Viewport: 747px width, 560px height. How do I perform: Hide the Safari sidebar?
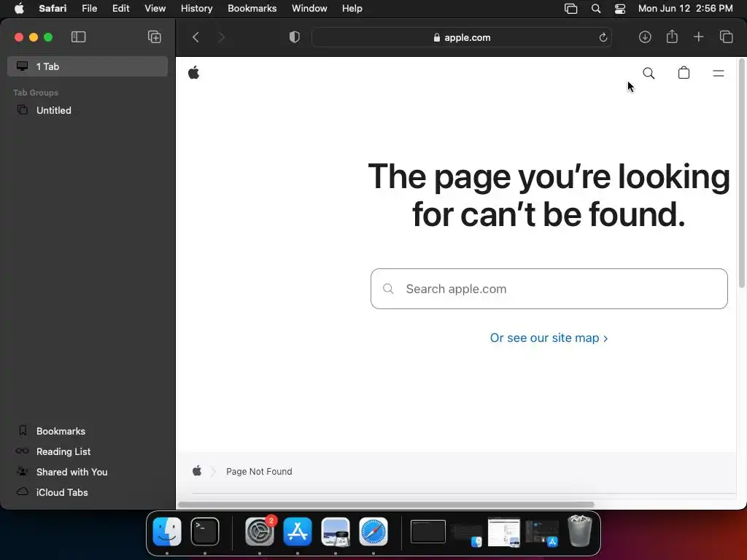(78, 36)
